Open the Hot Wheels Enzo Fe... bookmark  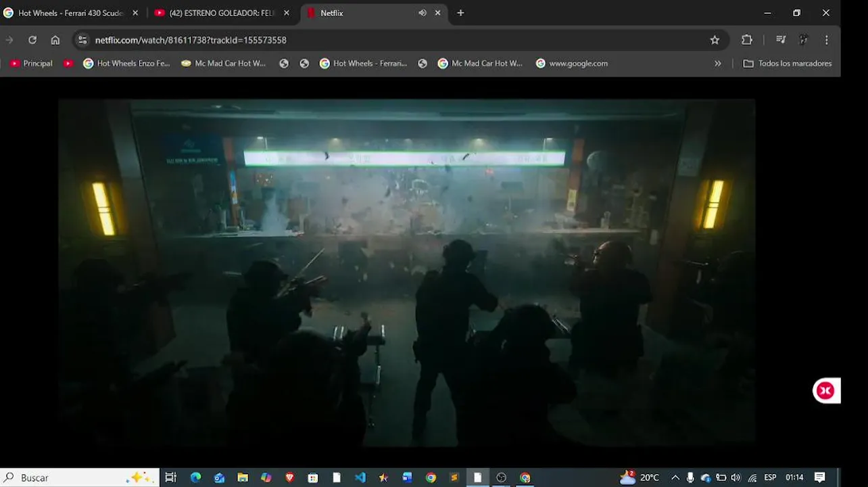click(126, 63)
